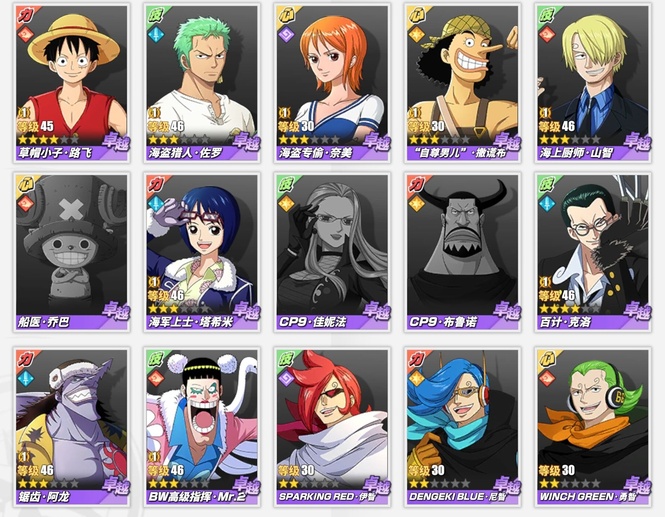Select the locked CP9·佳妮法 card

point(332,252)
